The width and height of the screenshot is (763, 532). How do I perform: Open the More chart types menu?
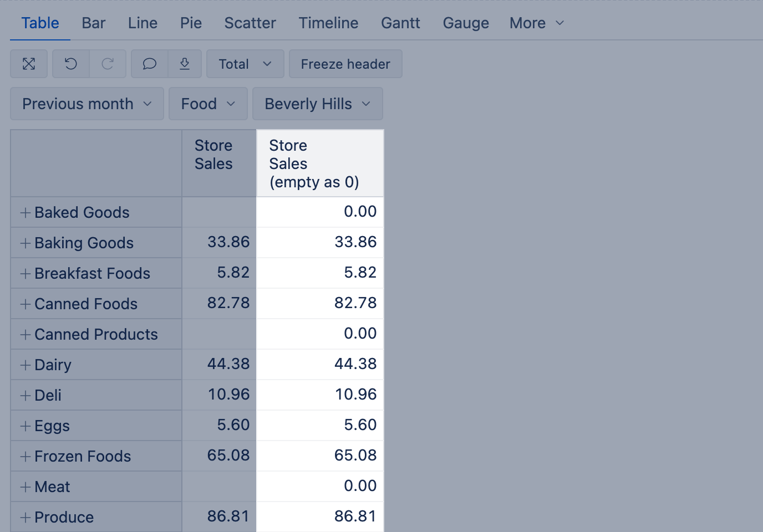(x=536, y=23)
